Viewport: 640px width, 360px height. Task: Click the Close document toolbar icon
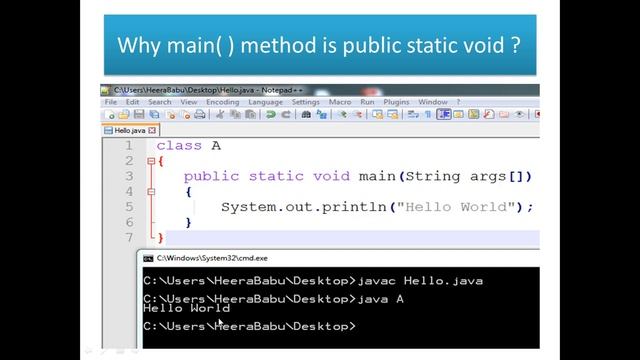pyautogui.click(x=171, y=115)
